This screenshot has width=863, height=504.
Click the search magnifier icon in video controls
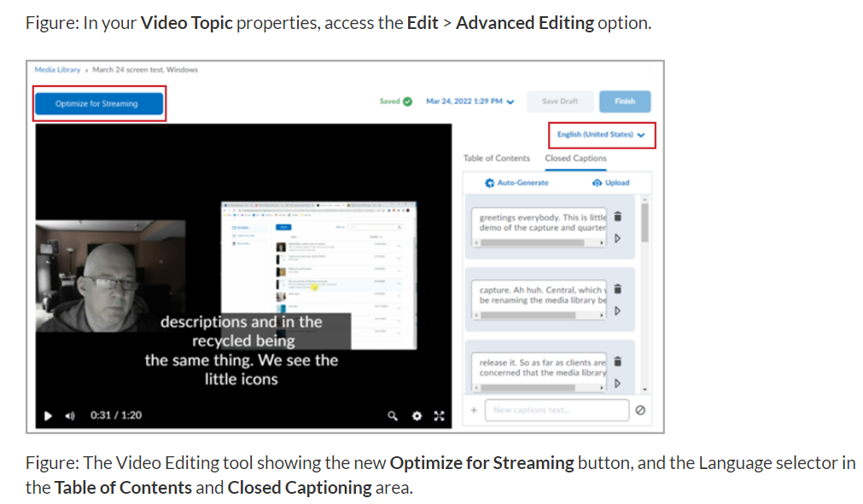coord(393,415)
